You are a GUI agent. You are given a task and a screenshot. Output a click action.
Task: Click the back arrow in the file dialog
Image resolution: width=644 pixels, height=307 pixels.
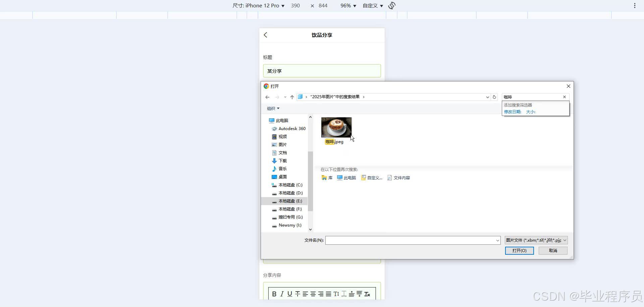tap(267, 97)
